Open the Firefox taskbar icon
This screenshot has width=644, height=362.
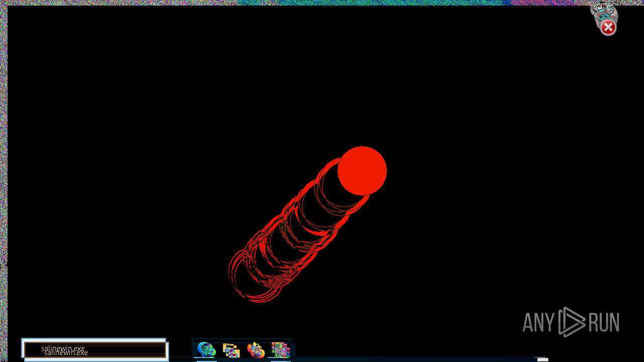pyautogui.click(x=256, y=350)
